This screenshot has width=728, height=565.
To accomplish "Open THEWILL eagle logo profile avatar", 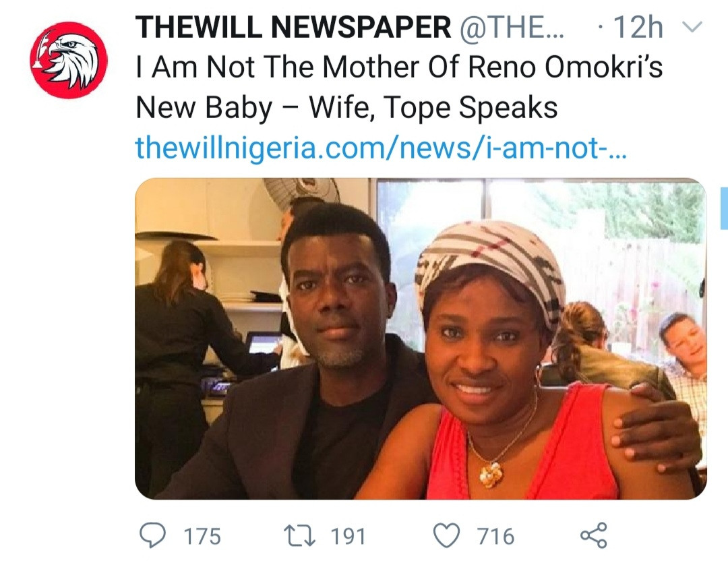I will 69,60.
